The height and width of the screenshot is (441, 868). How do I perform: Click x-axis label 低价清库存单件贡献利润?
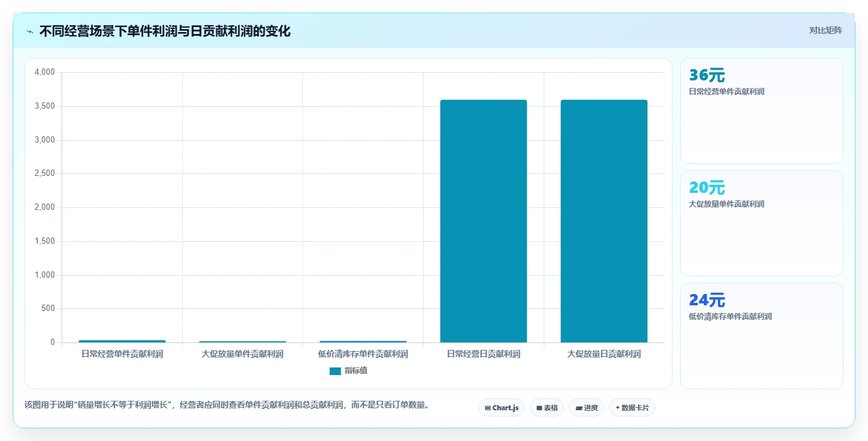point(363,354)
